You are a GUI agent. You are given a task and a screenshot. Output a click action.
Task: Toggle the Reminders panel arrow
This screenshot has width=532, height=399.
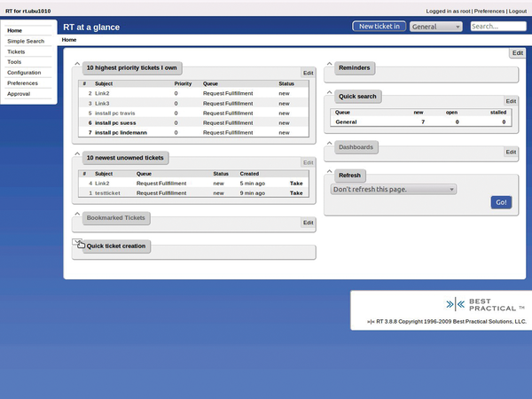click(x=330, y=65)
